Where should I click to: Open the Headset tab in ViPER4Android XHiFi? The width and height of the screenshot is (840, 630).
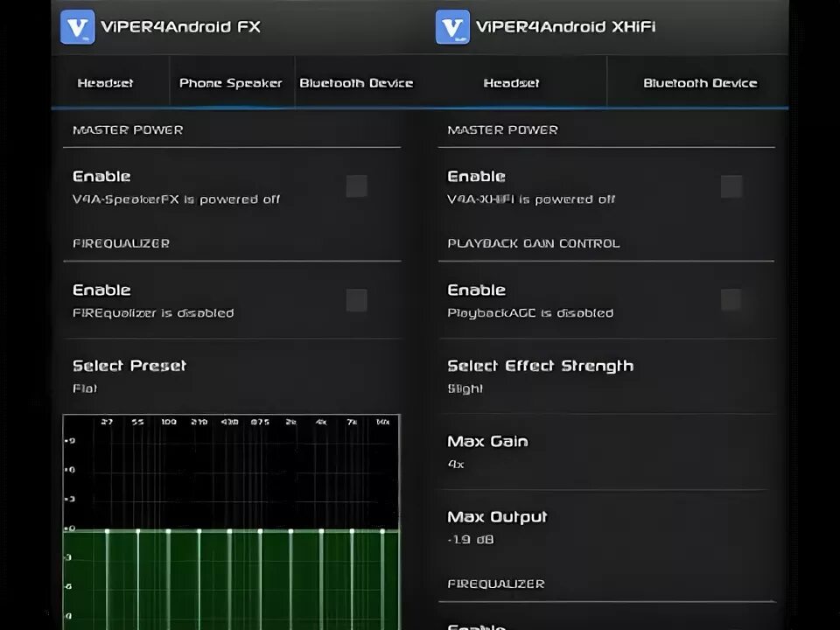[x=512, y=83]
